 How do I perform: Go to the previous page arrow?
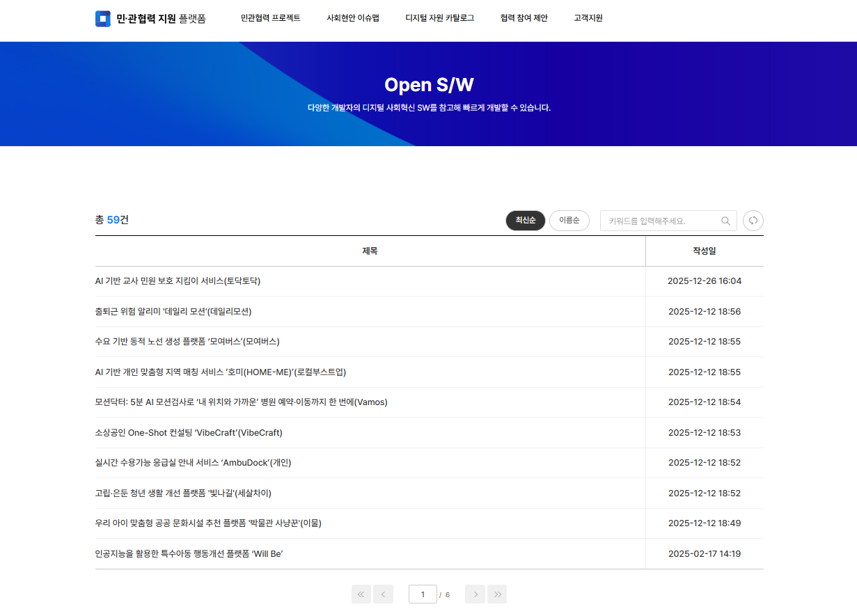pyautogui.click(x=383, y=594)
